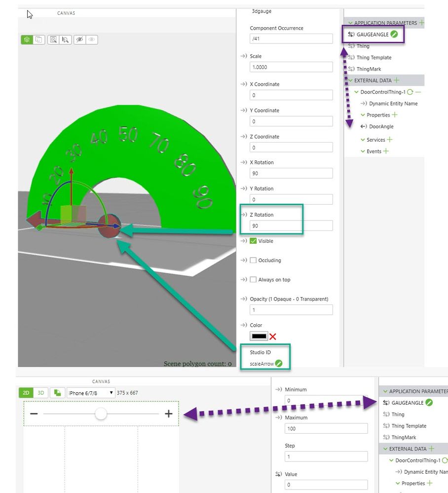The width and height of the screenshot is (448, 493).
Task: Click the Zoom All magnifier icon
Action: pos(53,39)
